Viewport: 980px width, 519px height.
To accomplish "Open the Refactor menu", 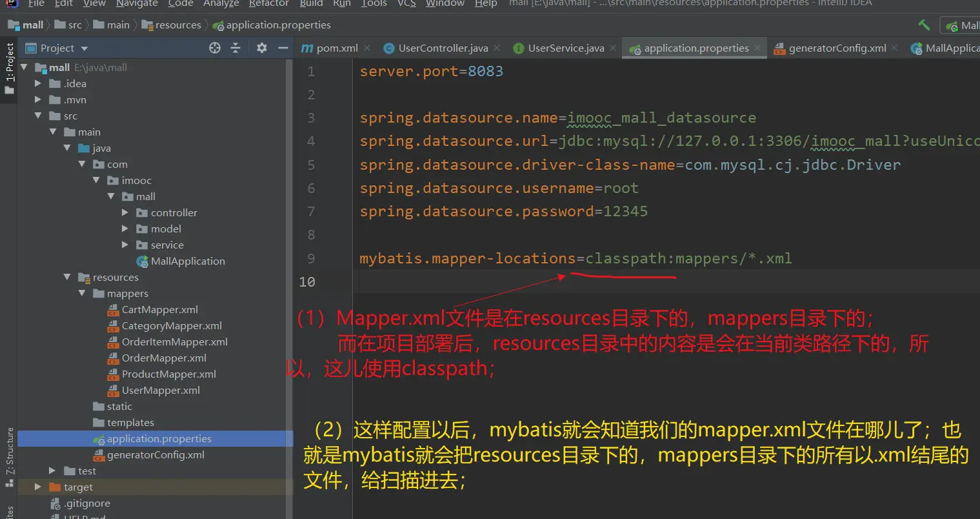I will [x=268, y=4].
